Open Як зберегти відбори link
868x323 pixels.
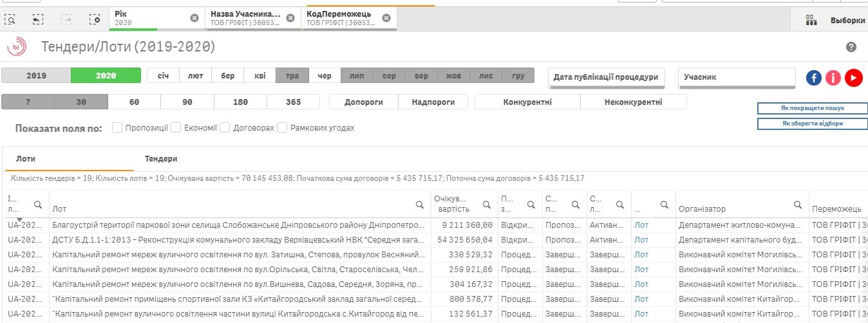812,124
